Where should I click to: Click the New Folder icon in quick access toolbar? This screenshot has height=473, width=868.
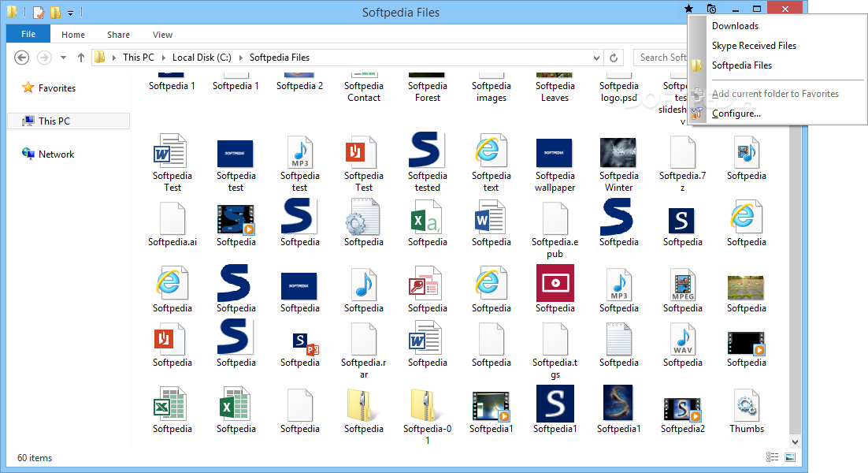tap(55, 12)
